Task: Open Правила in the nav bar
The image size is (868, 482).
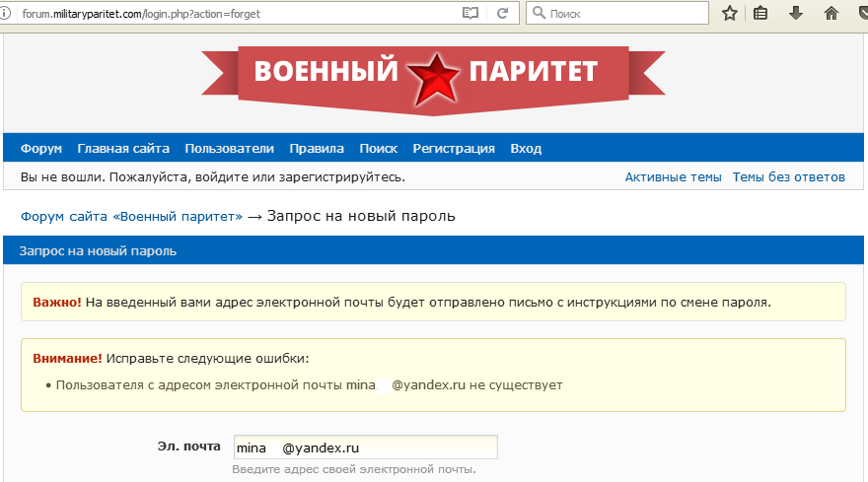Action: 317,148
